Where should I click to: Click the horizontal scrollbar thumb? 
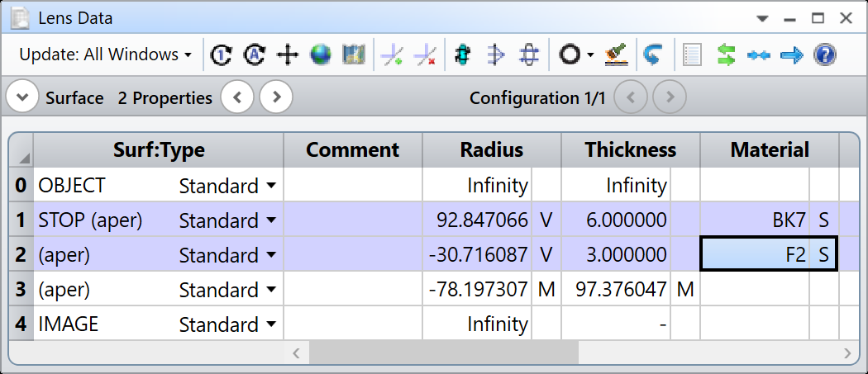[x=443, y=353]
